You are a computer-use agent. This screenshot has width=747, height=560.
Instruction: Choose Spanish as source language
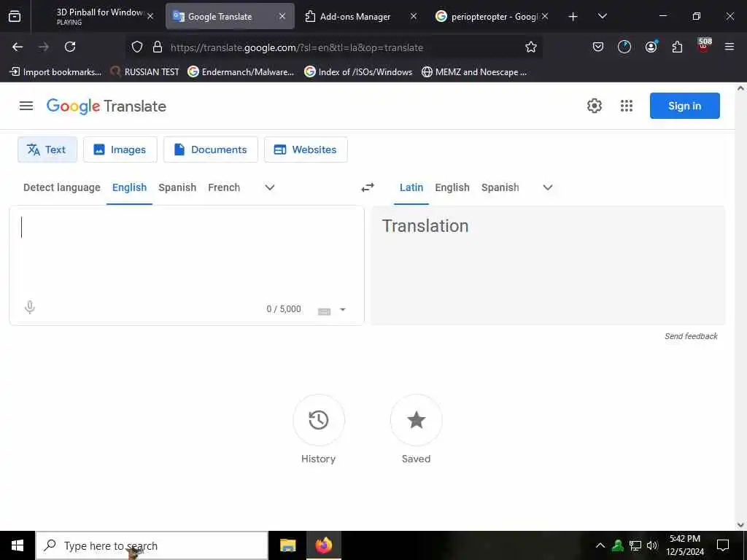tap(177, 187)
